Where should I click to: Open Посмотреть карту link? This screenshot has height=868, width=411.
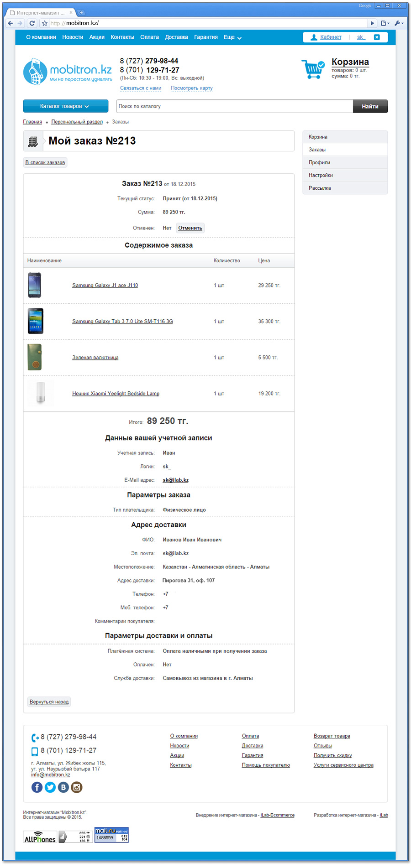click(192, 88)
